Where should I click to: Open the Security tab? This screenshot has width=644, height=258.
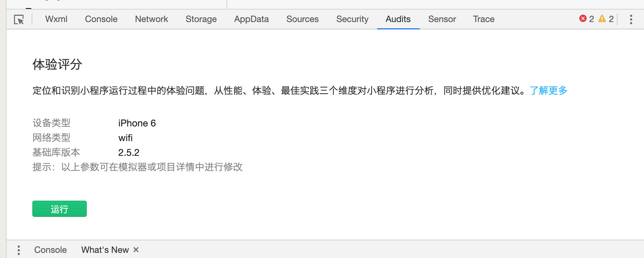[x=352, y=19]
